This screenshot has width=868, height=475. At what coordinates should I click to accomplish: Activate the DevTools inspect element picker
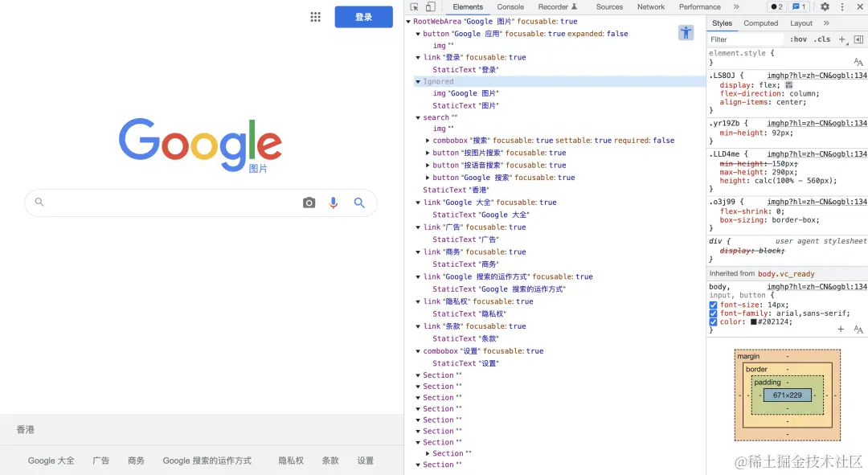[414, 6]
